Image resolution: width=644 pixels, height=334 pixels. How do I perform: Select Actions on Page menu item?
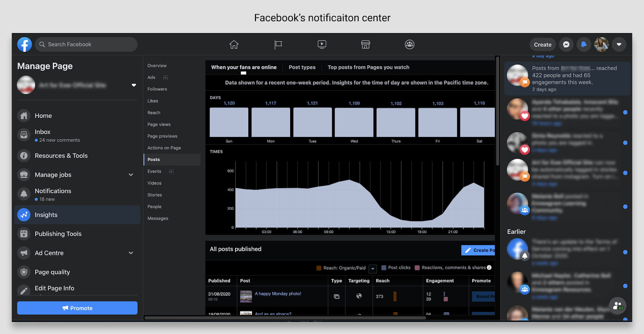point(164,148)
